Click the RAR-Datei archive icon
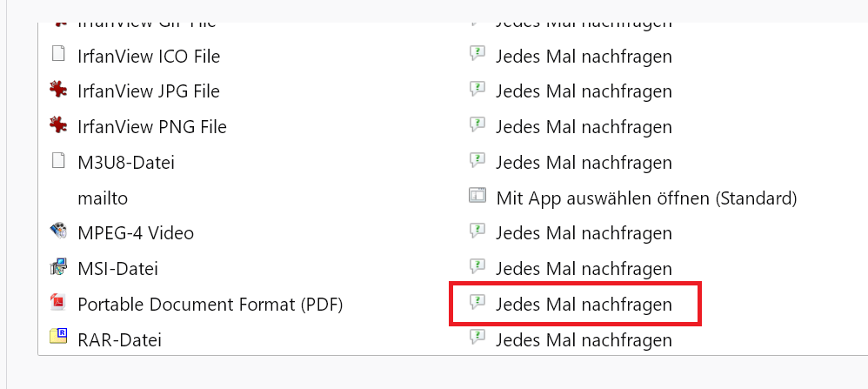This screenshot has height=389, width=868. 58,338
